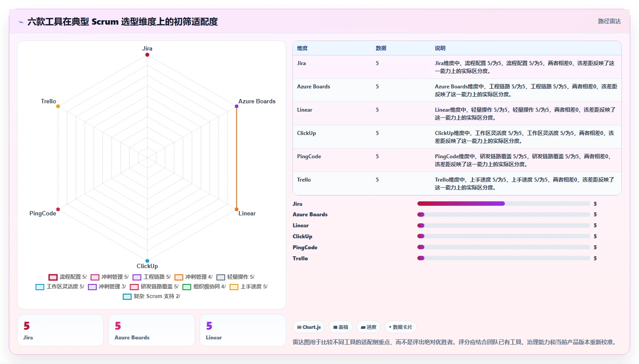Click the 路径雷达 label in the header
This screenshot has height=364, width=639.
click(610, 21)
